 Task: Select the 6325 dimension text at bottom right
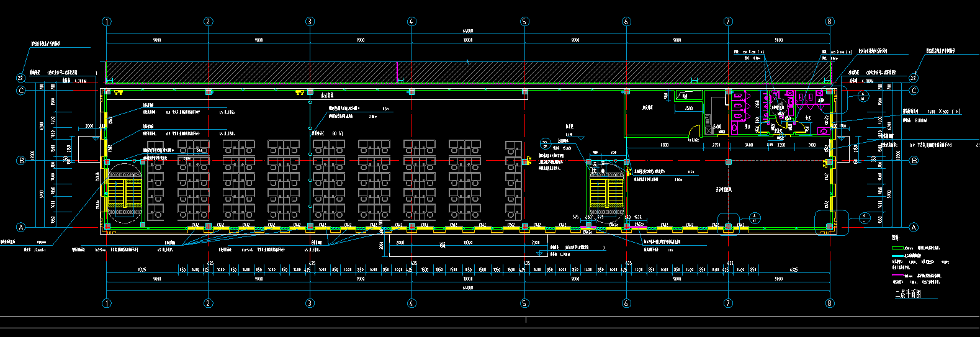(x=794, y=270)
